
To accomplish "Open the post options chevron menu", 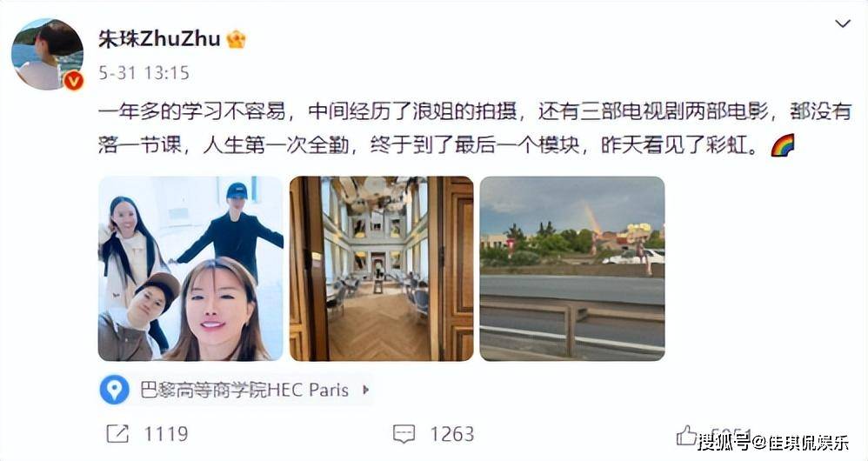I will pos(843,23).
